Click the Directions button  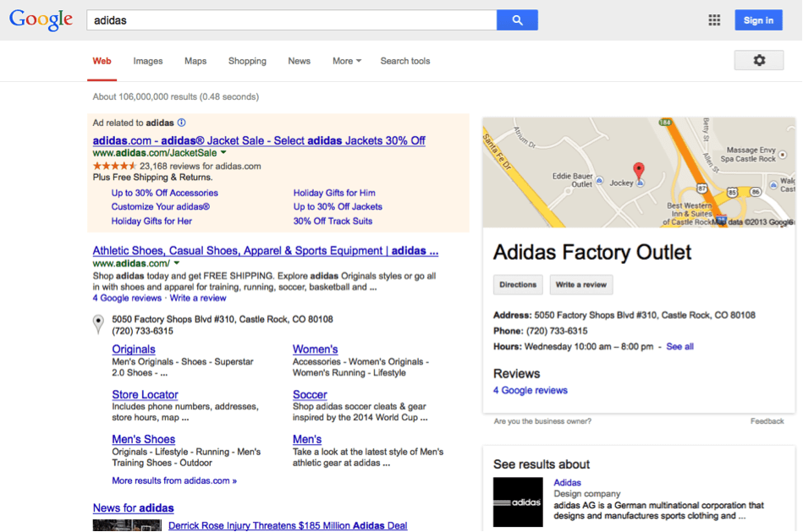[x=518, y=285]
